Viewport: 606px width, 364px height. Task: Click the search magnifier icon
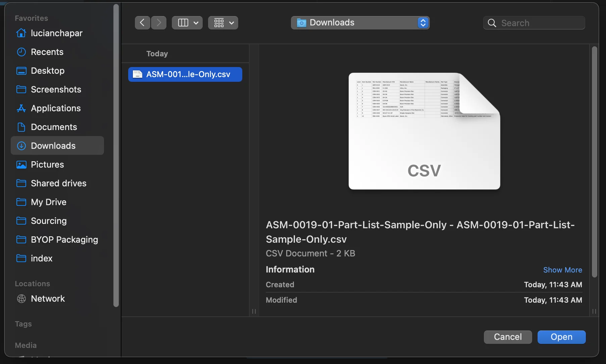[x=492, y=23]
